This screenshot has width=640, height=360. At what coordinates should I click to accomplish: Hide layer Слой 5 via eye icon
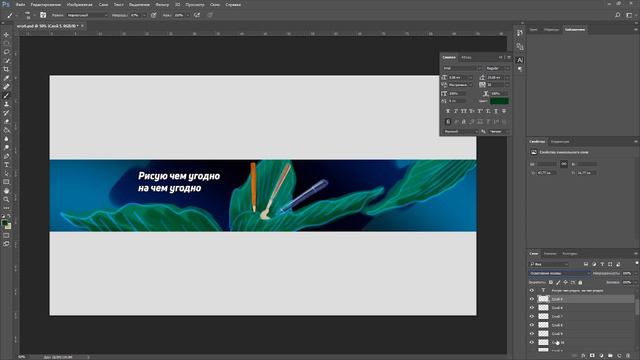click(532, 299)
